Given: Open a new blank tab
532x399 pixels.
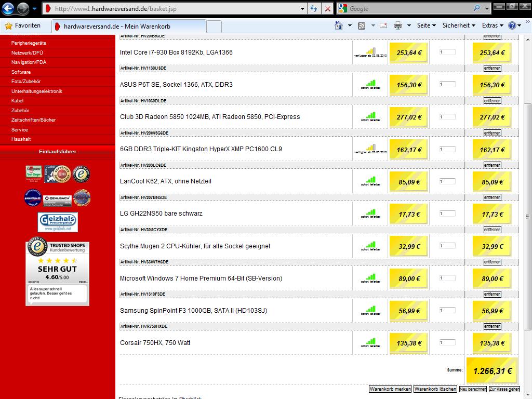Looking at the screenshot, I should (214, 26).
